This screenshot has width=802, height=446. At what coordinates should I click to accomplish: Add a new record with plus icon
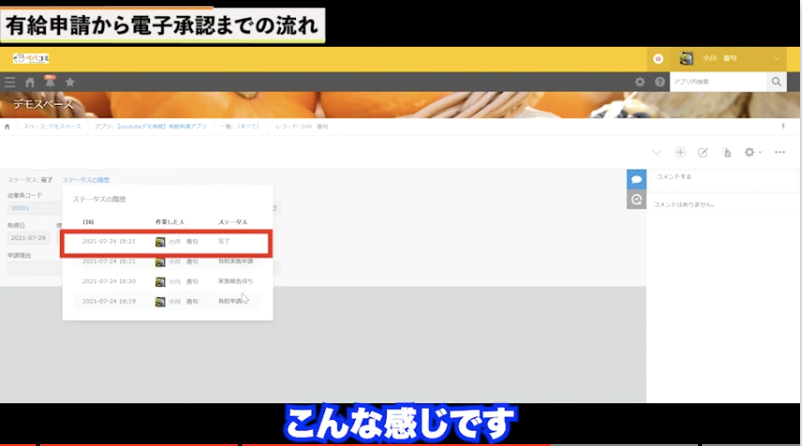point(680,153)
